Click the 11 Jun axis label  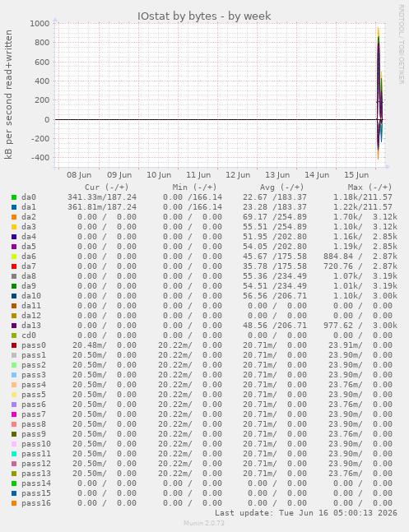[198, 175]
